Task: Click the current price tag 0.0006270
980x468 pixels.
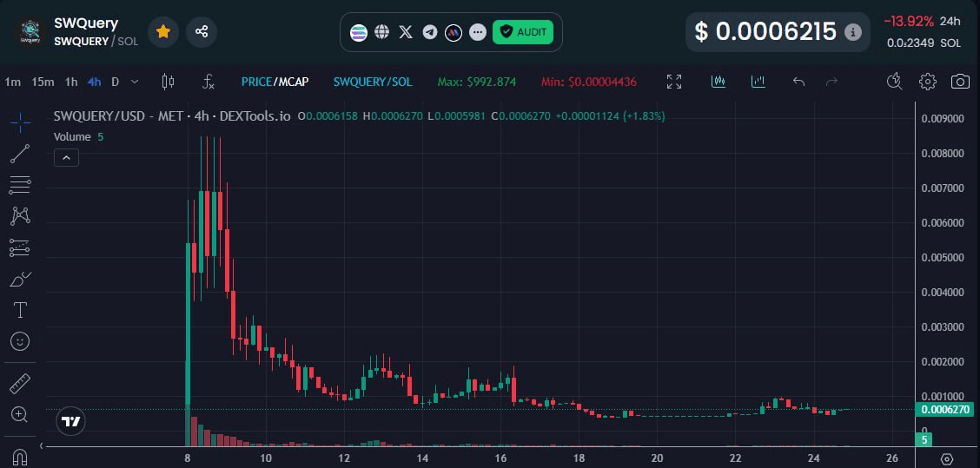Action: pos(945,410)
